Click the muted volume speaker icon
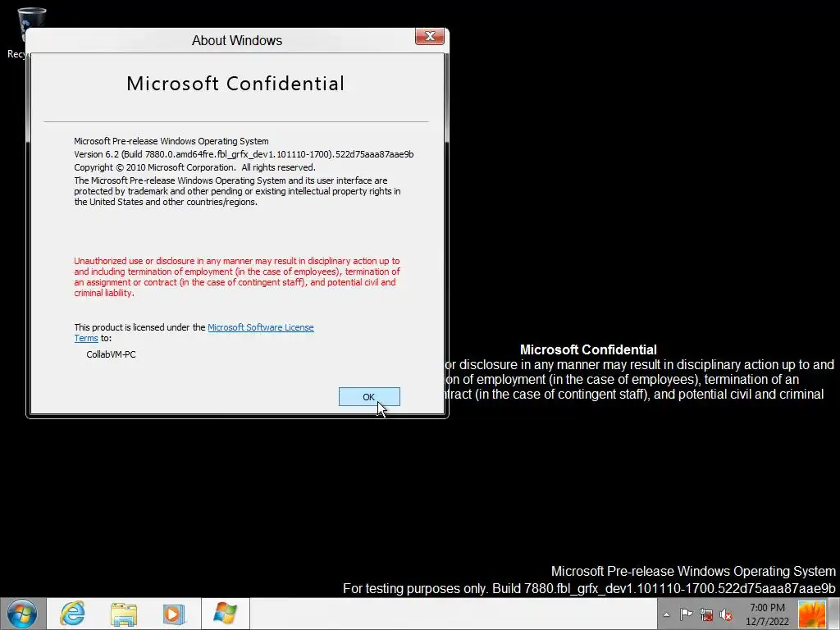Image resolution: width=840 pixels, height=630 pixels. 726,614
